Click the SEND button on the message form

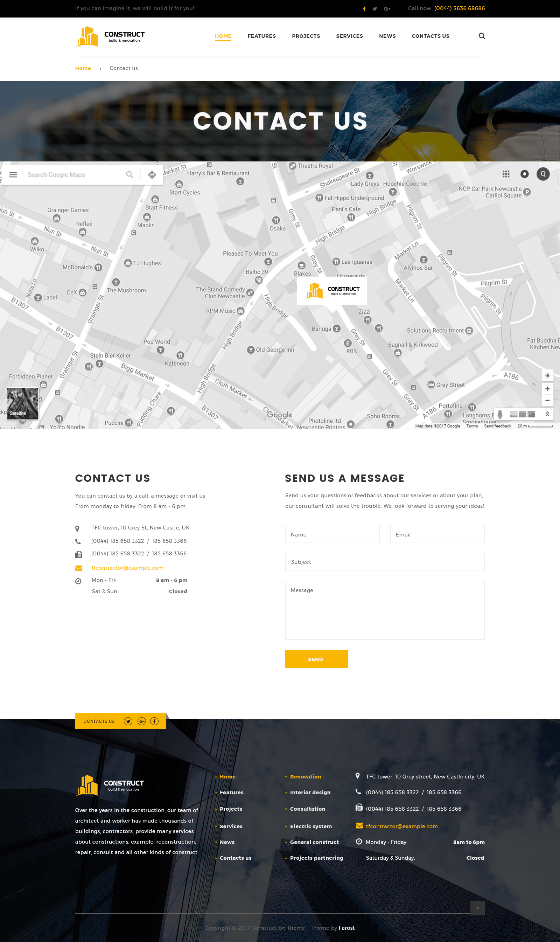[316, 659]
